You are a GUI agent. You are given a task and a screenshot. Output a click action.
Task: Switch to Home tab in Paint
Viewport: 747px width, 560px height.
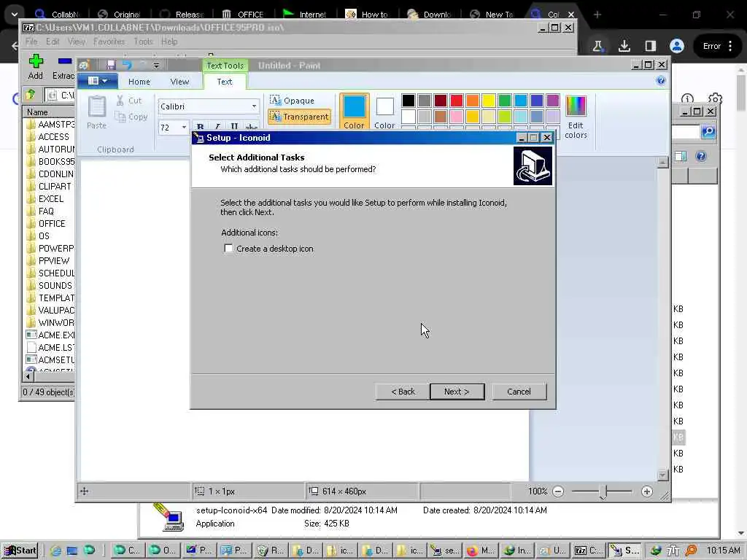tap(139, 82)
